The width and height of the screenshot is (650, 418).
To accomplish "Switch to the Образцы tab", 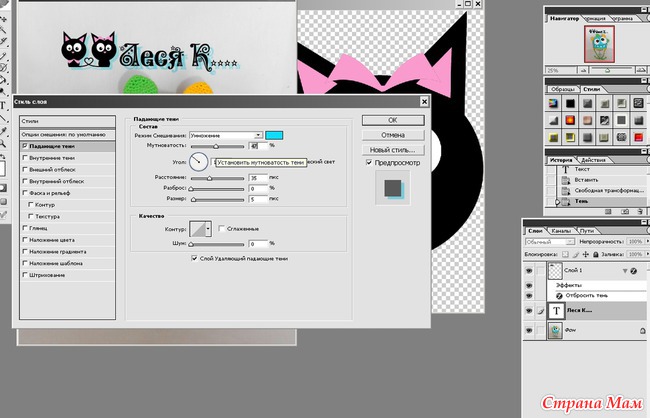I will pyautogui.click(x=563, y=88).
